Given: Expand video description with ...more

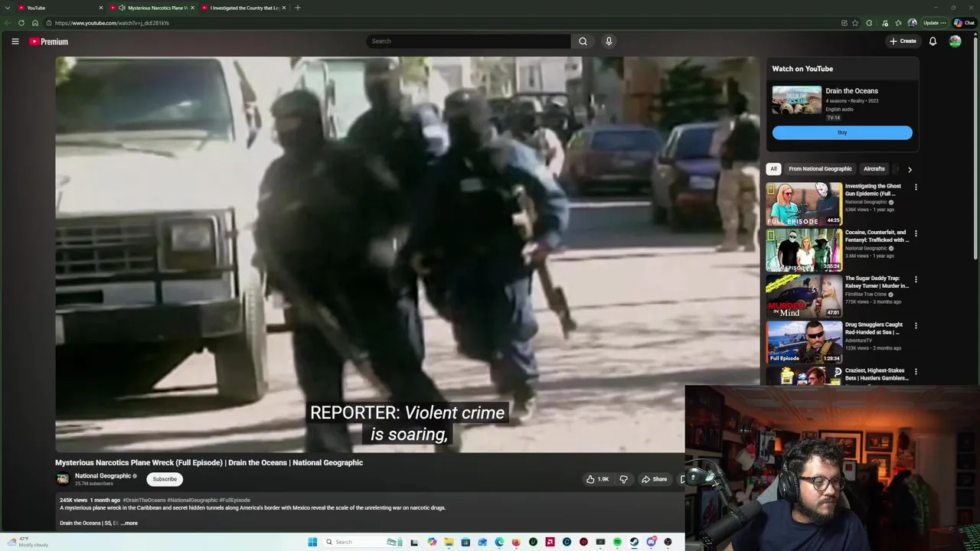Looking at the screenshot, I should click(129, 523).
